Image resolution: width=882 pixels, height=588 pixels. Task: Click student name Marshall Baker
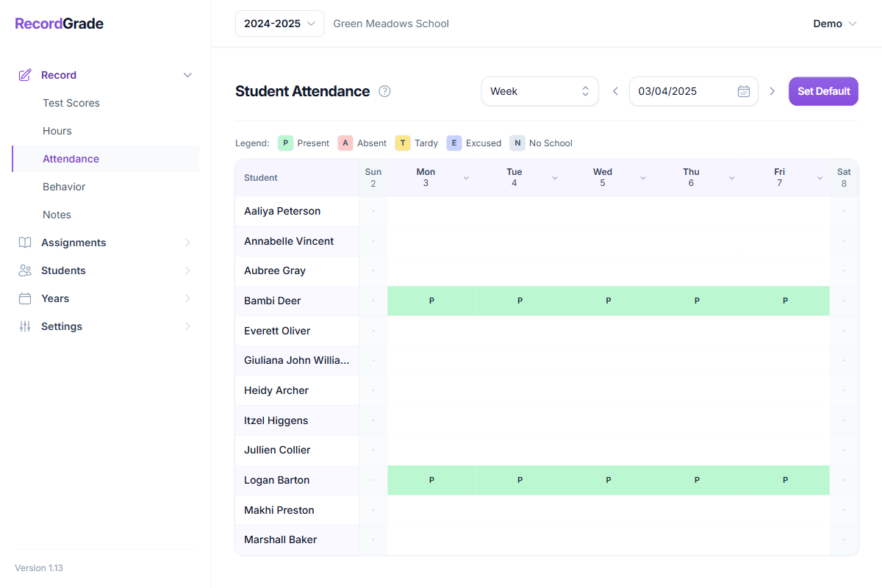click(281, 539)
